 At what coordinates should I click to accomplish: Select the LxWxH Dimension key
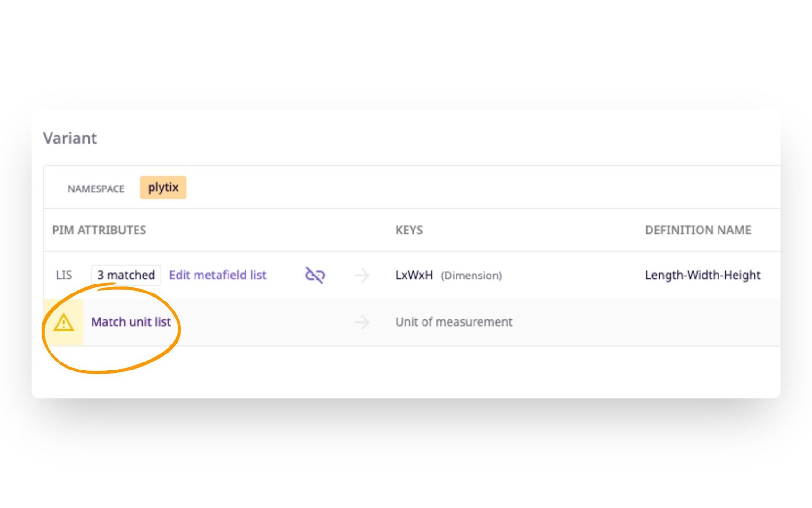(x=414, y=275)
